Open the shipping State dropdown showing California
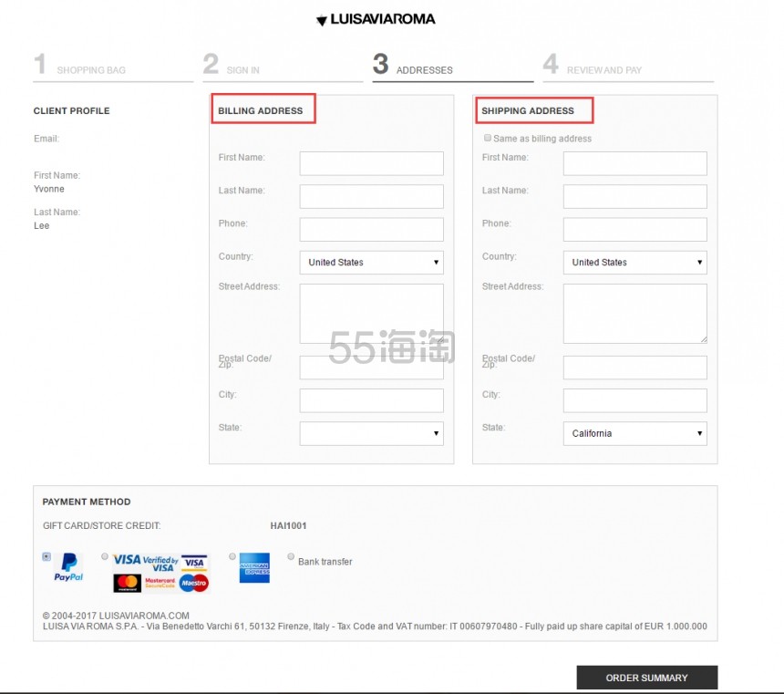This screenshot has height=694, width=784. click(634, 433)
